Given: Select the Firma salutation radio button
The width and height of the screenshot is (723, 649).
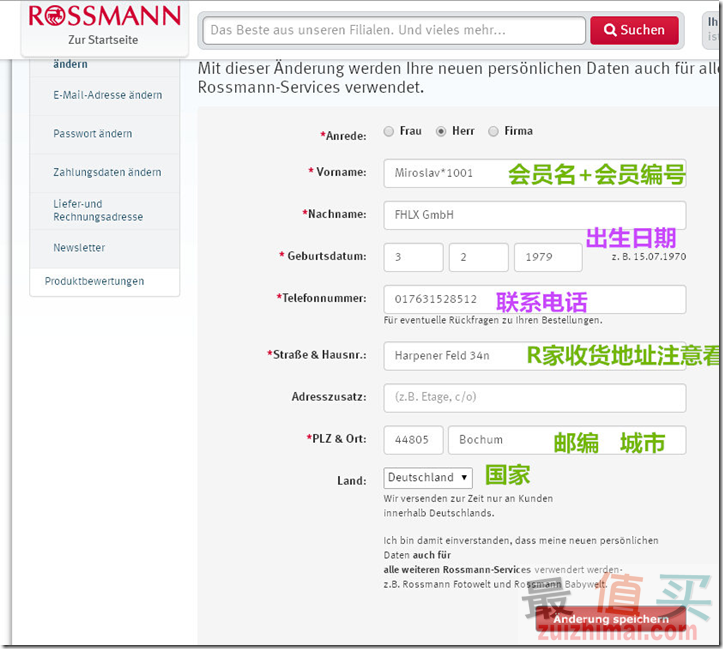Looking at the screenshot, I should (x=493, y=131).
